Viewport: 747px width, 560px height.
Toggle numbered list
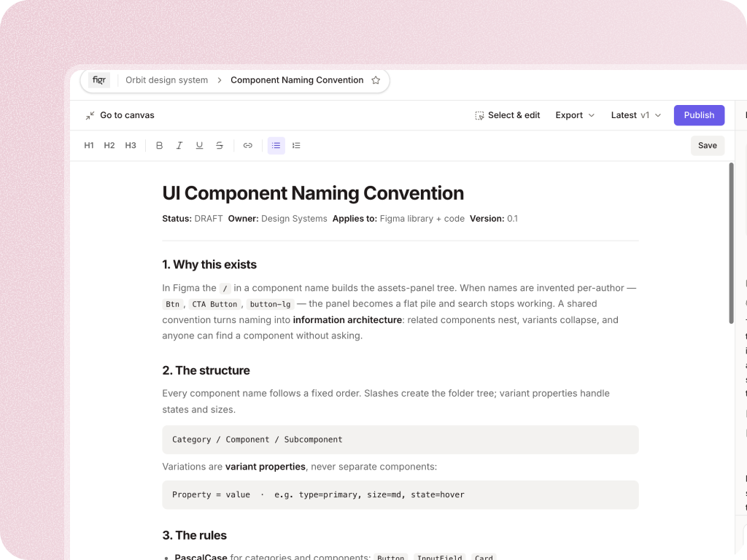coord(296,146)
